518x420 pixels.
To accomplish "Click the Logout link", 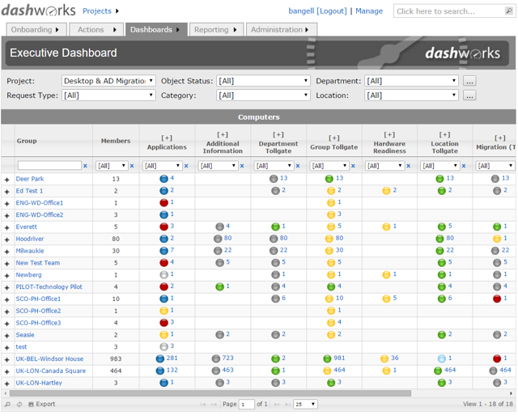I will [x=332, y=11].
